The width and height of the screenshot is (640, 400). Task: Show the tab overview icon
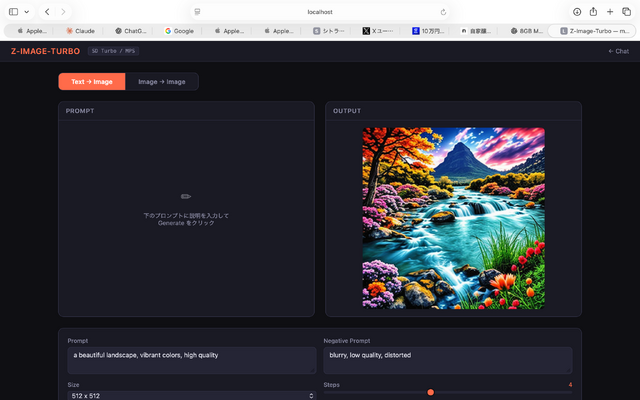click(x=626, y=11)
